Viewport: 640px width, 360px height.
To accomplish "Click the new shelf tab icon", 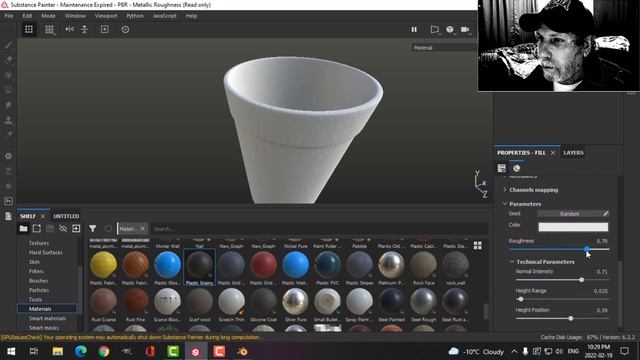I will 37,229.
